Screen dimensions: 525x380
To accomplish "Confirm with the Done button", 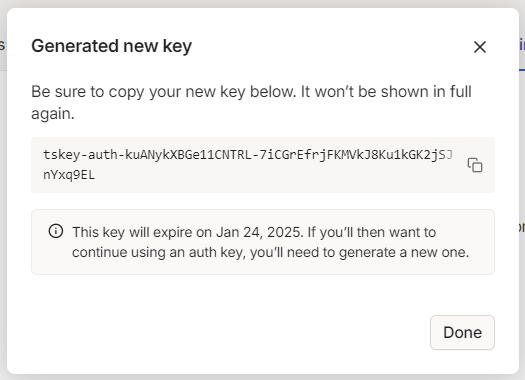I will 462,332.
